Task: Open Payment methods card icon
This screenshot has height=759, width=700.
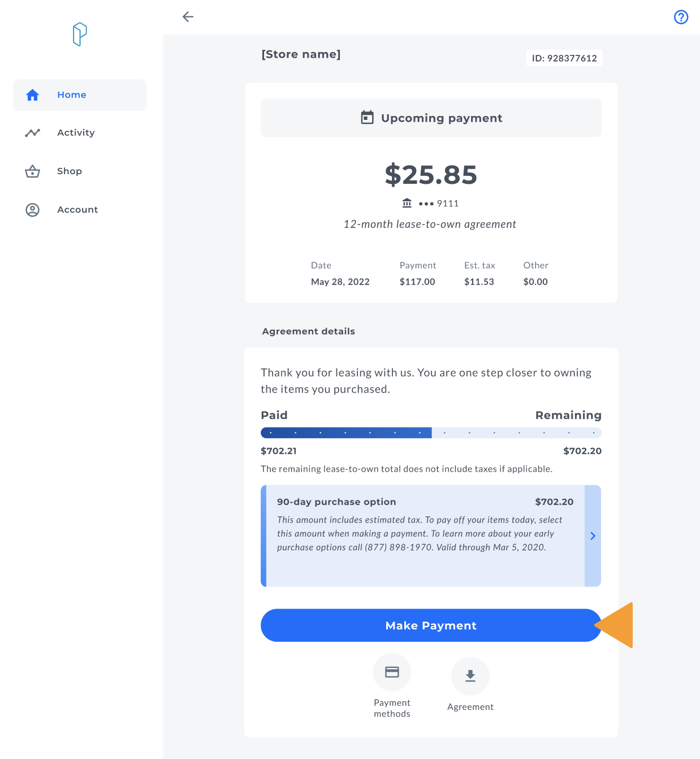Action: [x=392, y=672]
